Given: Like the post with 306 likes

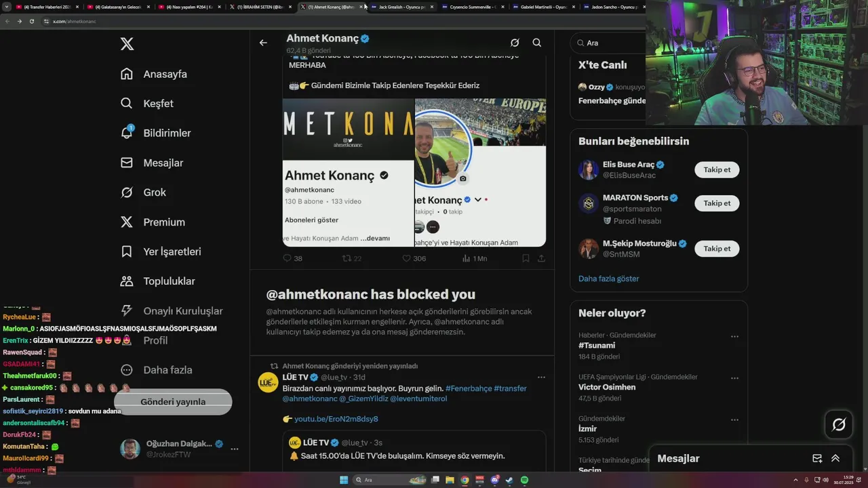Looking at the screenshot, I should 407,258.
